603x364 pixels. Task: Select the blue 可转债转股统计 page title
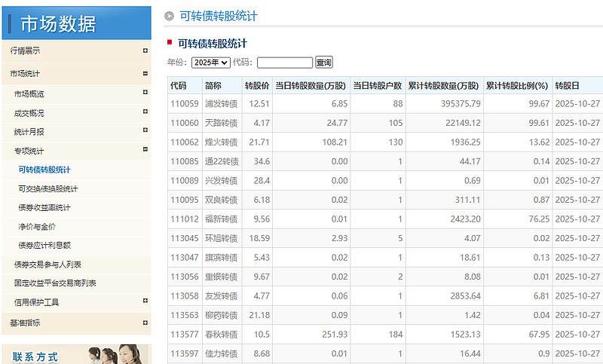coord(219,16)
